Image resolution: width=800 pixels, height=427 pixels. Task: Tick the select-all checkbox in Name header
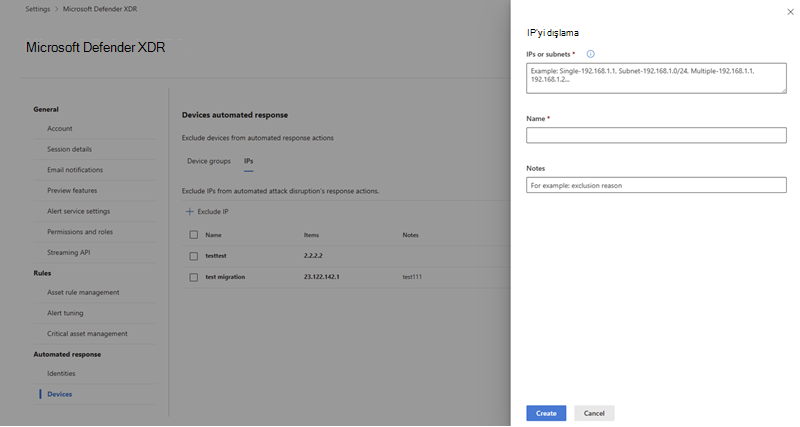point(193,235)
